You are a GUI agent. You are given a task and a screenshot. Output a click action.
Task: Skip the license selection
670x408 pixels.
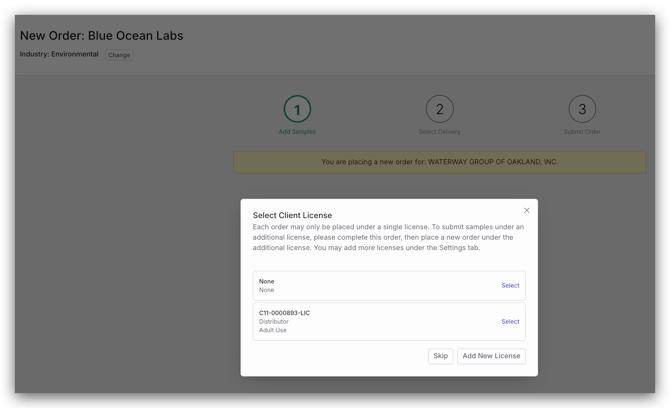click(x=440, y=356)
